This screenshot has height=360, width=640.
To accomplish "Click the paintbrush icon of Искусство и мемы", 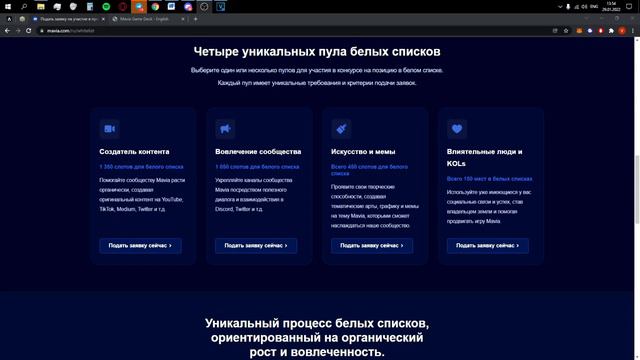I will [x=341, y=129].
